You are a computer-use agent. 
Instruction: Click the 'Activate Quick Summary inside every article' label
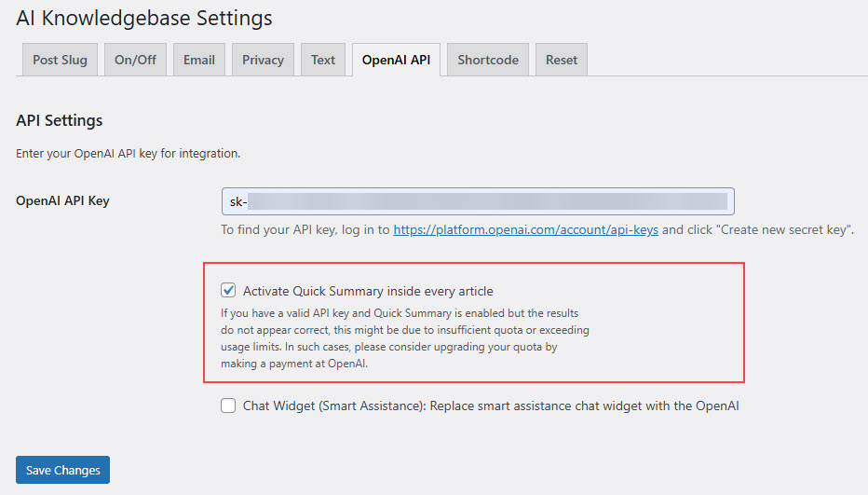point(368,291)
